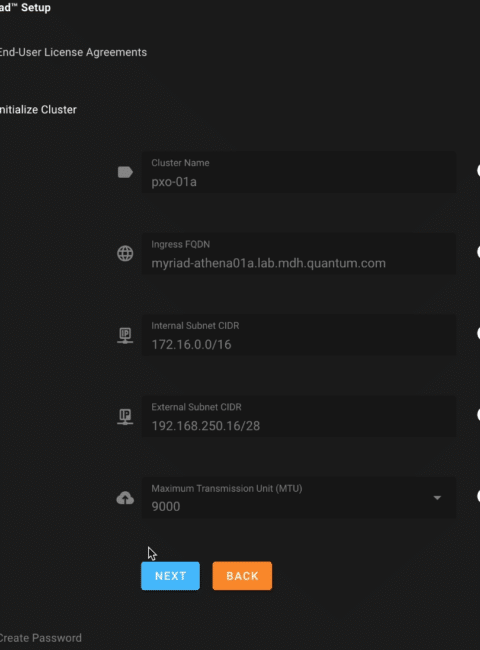This screenshot has width=480, height=650.
Task: Focus the Ingress FQDN text field
Action: coord(298,253)
